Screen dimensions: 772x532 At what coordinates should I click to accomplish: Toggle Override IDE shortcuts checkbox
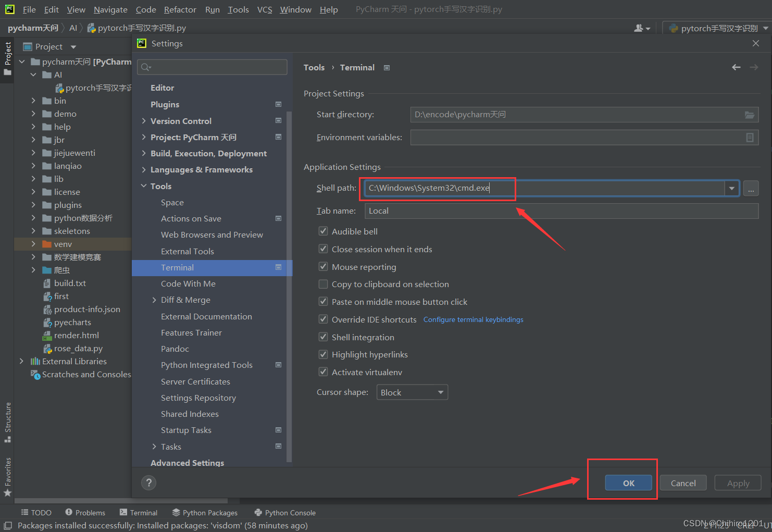coord(323,319)
